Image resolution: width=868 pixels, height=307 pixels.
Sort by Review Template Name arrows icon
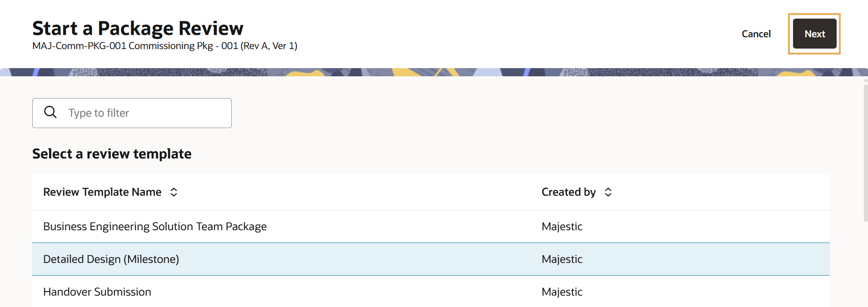coord(174,192)
